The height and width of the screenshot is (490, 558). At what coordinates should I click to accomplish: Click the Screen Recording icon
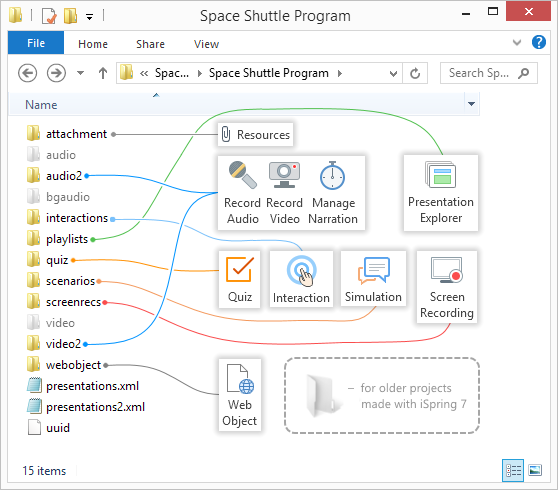point(447,270)
